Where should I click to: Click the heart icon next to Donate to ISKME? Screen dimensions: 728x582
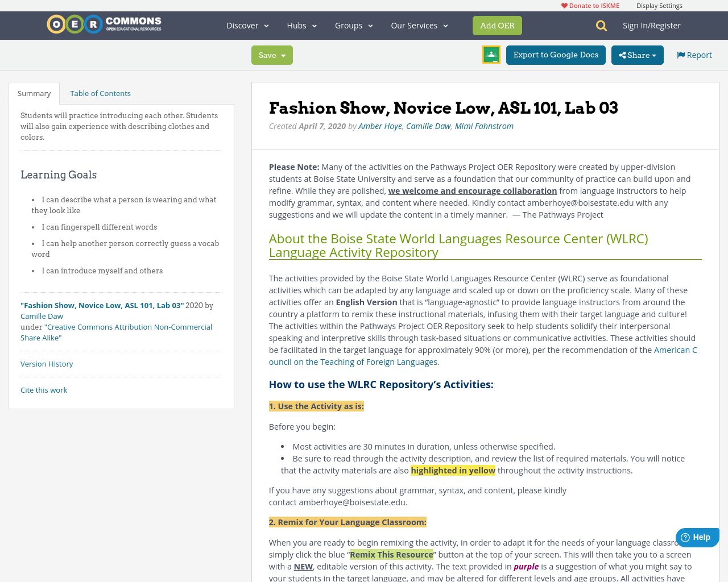tap(564, 5)
